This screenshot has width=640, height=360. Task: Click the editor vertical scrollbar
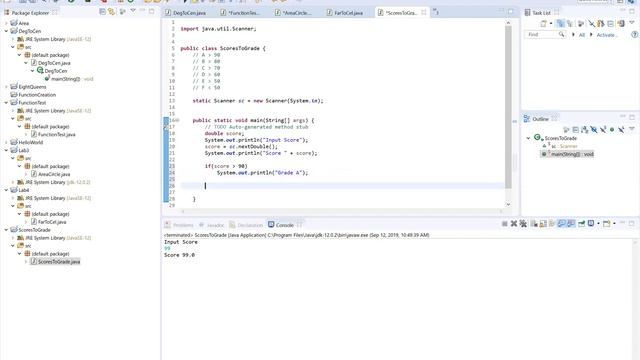(x=508, y=107)
